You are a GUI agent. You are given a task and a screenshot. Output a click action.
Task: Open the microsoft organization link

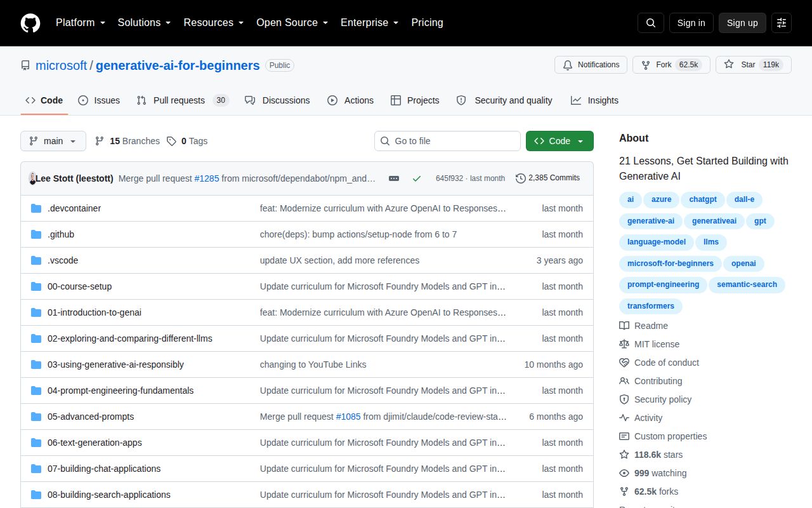(61, 65)
